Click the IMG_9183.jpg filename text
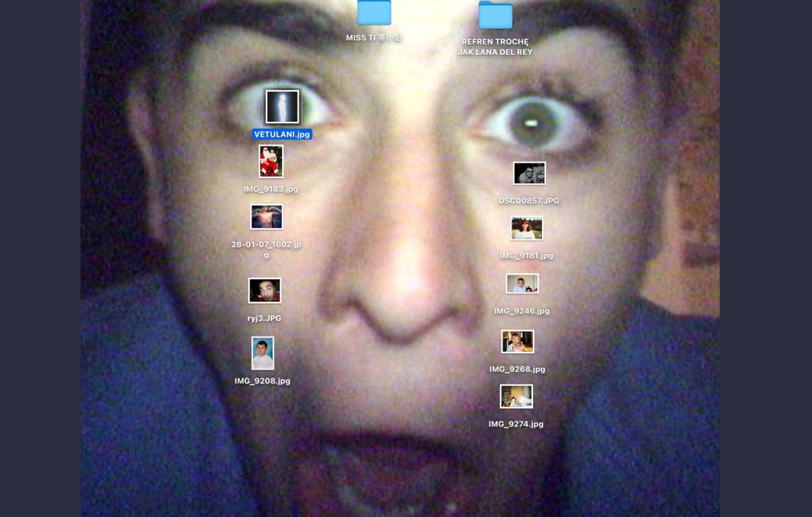The image size is (812, 517). point(271,189)
